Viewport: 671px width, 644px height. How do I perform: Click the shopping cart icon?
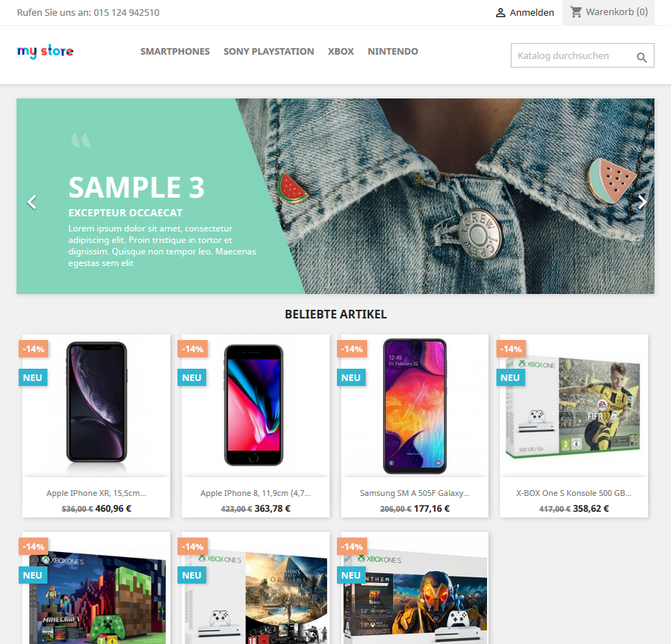coord(576,12)
